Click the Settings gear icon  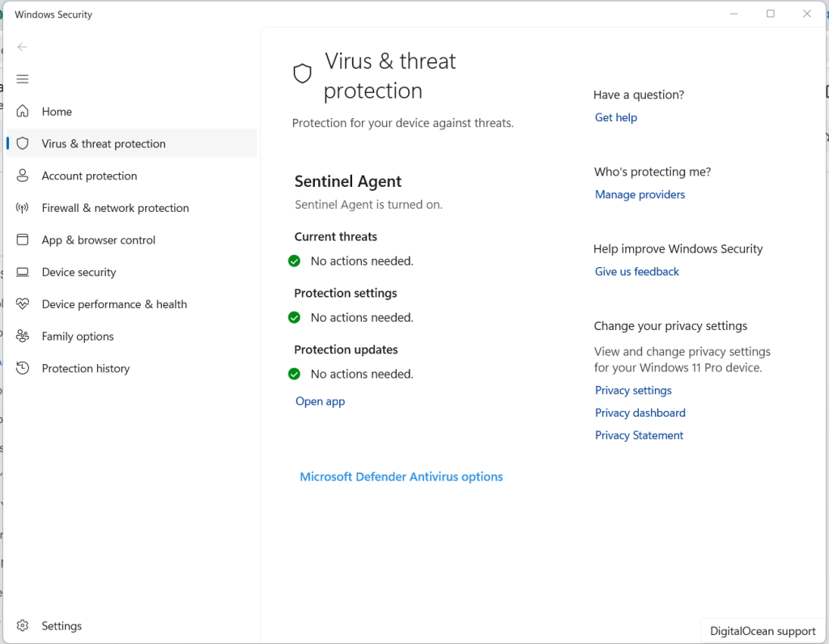[22, 625]
